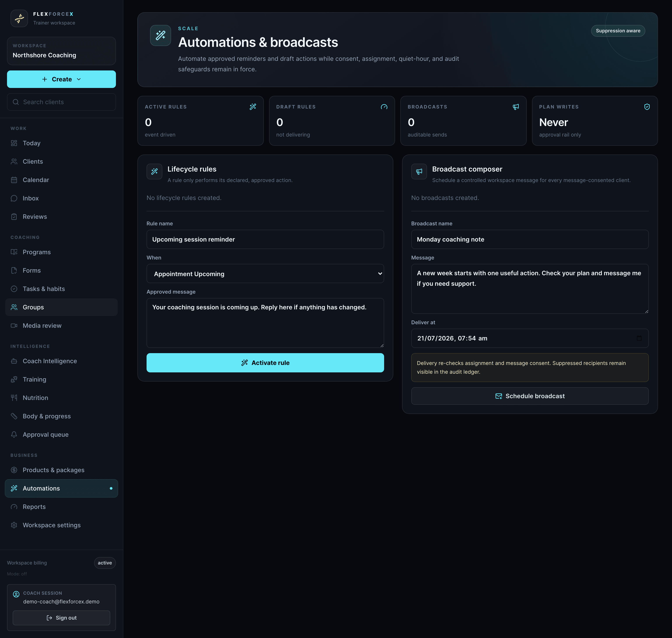Screen dimensions: 672x638
Task: Open the Groups section
Action: click(x=61, y=307)
